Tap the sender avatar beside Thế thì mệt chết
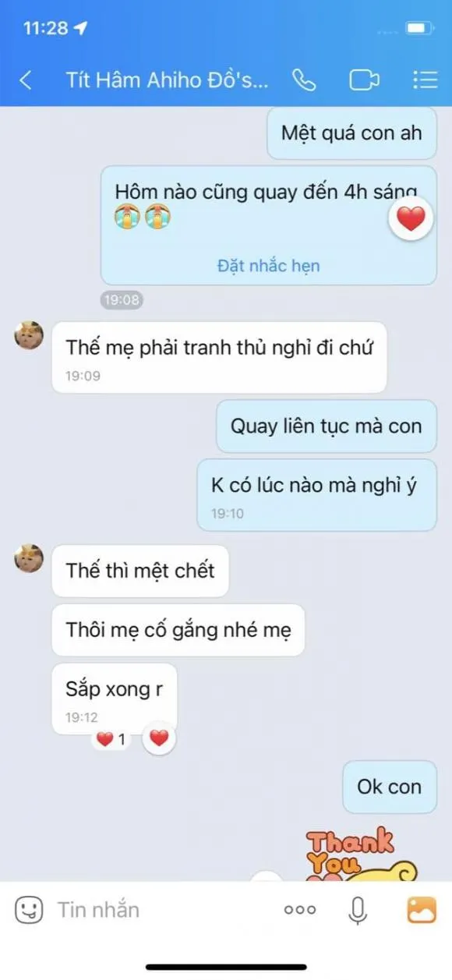 tap(29, 558)
